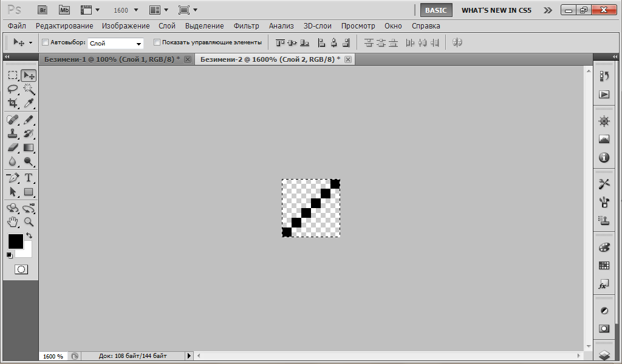The height and width of the screenshot is (364, 622).
Task: Select the Rectangular Marquee tool
Action: click(13, 75)
